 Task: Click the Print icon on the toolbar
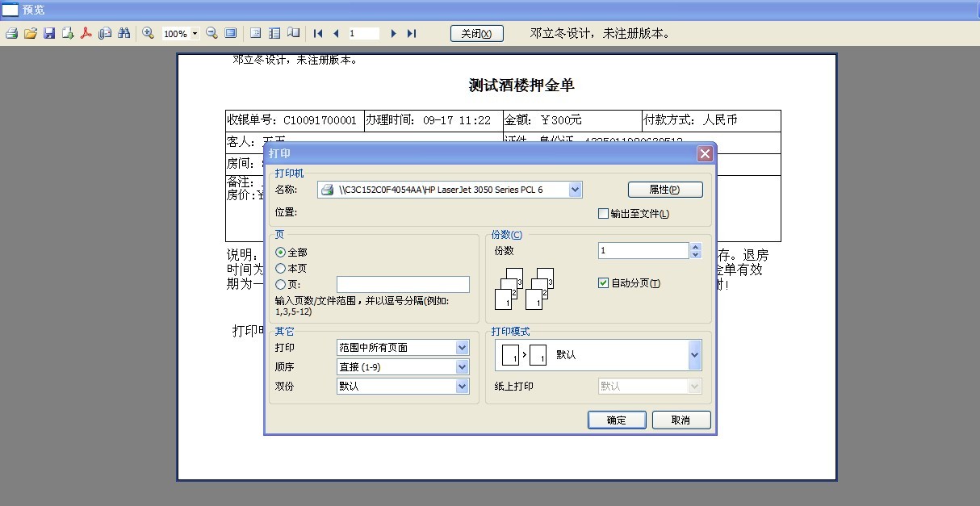pos(10,33)
